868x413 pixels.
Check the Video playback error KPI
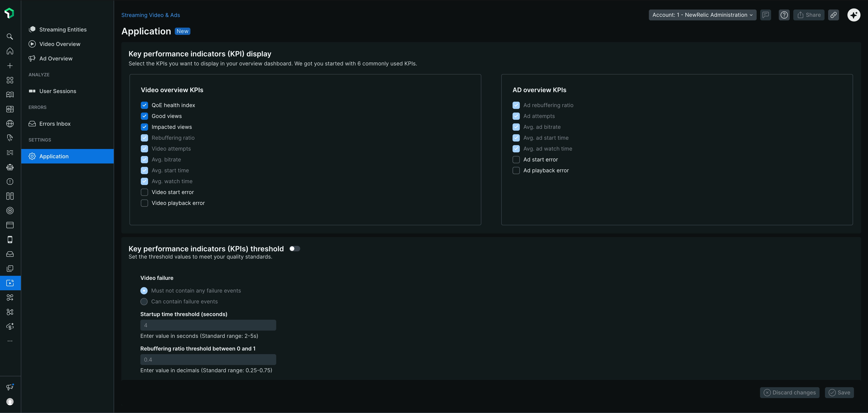coord(145,203)
